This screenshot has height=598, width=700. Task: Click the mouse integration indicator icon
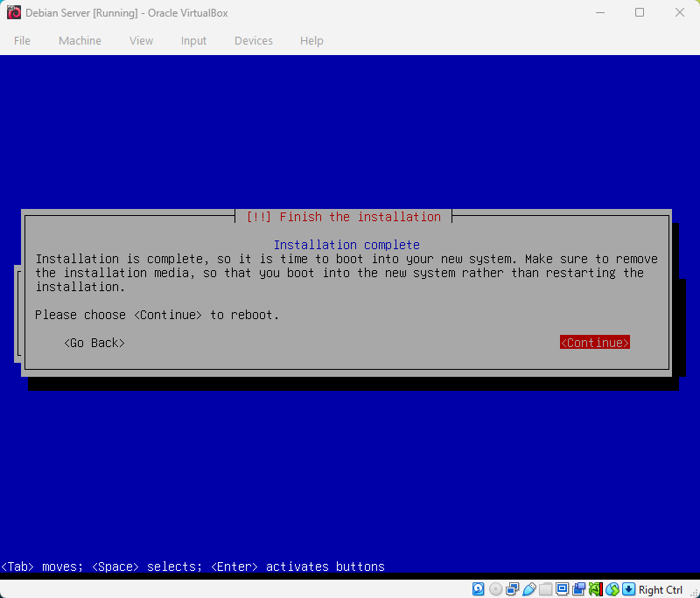612,588
